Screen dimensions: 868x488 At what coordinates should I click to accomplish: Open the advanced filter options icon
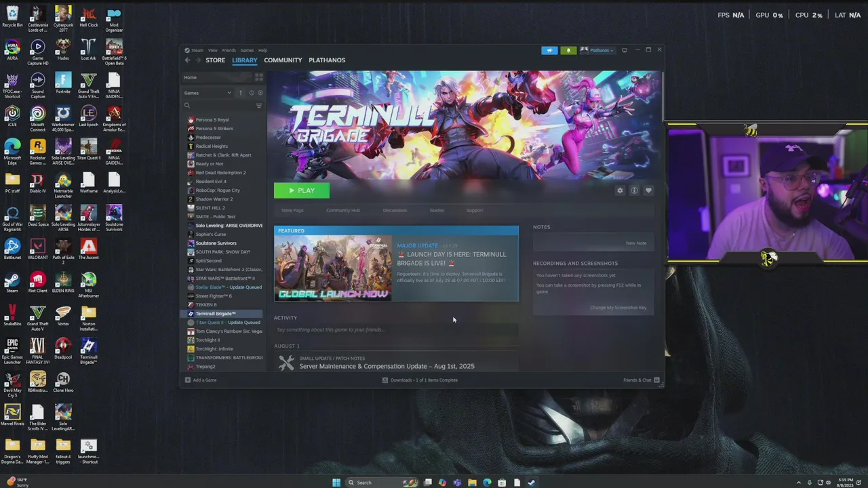pos(258,106)
